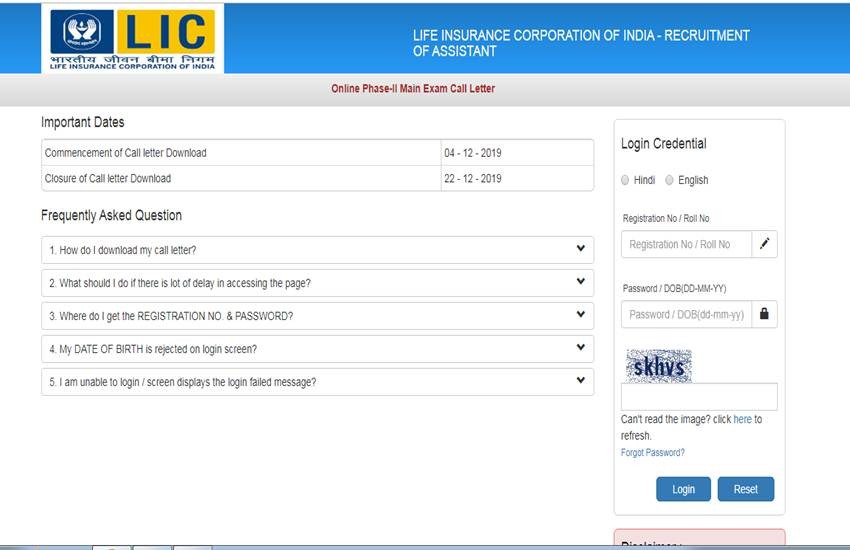Image resolution: width=850 pixels, height=550 pixels.
Task: Click the skhvs captcha image
Action: tap(659, 366)
